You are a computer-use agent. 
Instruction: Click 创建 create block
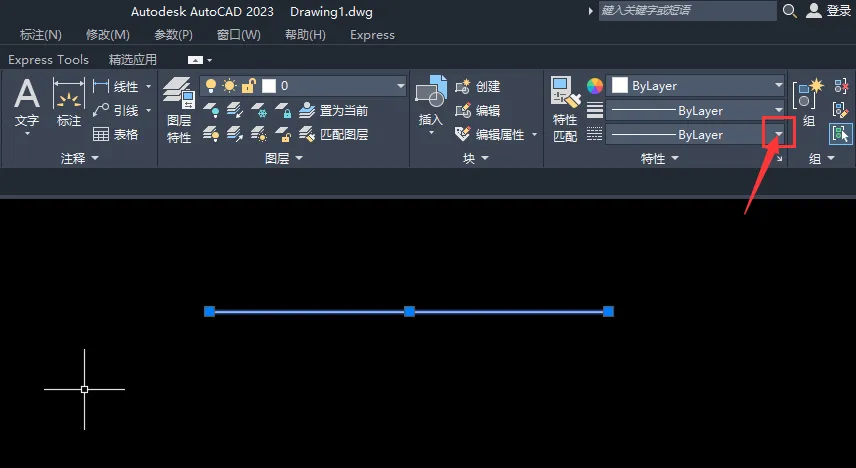[478, 86]
